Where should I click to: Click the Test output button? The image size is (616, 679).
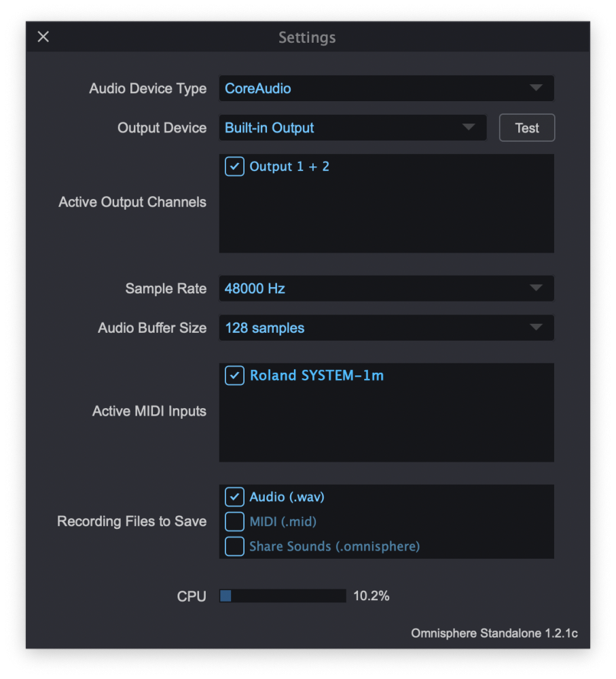[526, 128]
